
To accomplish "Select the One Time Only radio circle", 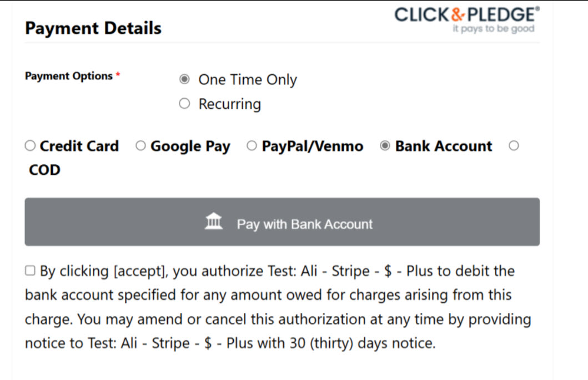I will tap(184, 79).
